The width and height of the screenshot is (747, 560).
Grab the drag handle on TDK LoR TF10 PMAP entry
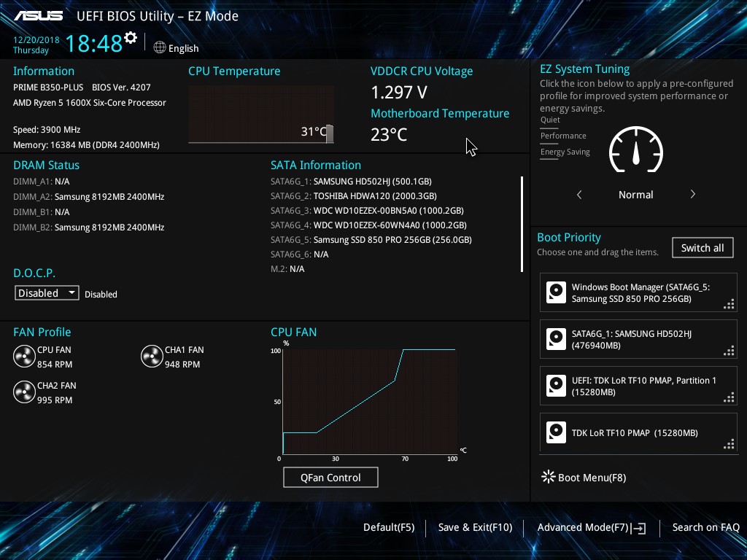click(x=729, y=444)
